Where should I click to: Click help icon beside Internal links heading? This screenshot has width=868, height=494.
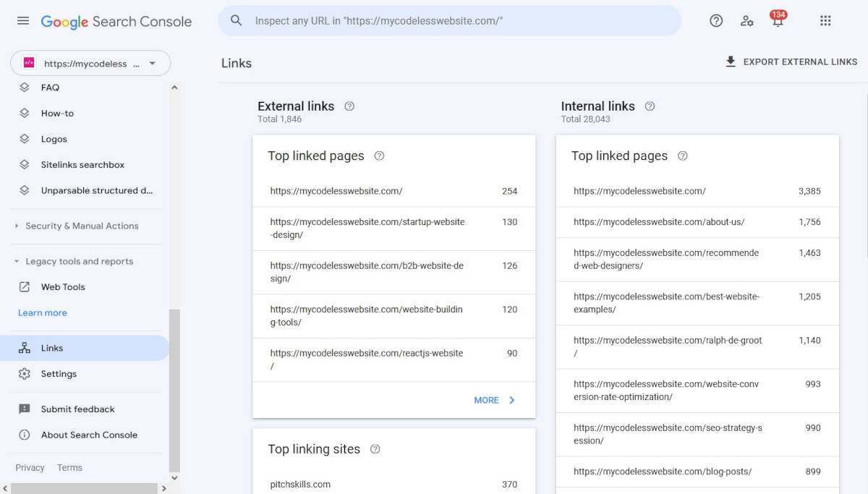click(650, 106)
